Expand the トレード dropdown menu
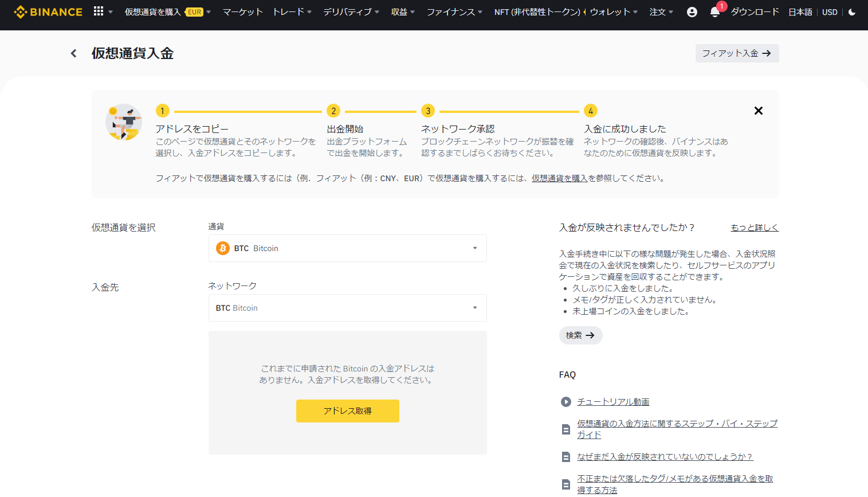 (292, 12)
